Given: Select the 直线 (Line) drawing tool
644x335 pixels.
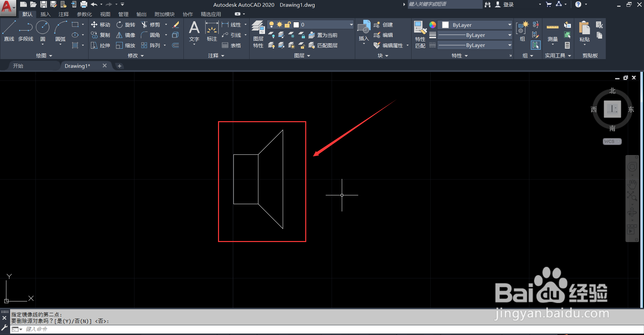Looking at the screenshot, I should 9,30.
